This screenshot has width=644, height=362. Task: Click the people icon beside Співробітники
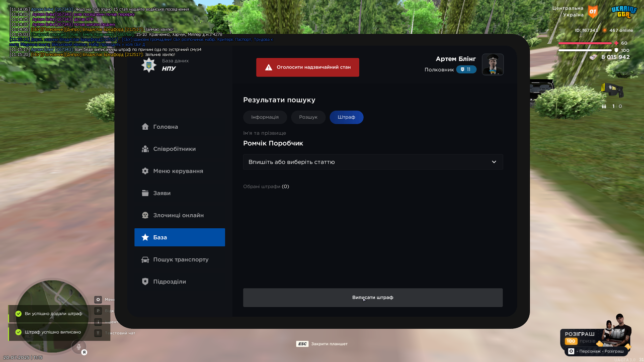point(145,149)
